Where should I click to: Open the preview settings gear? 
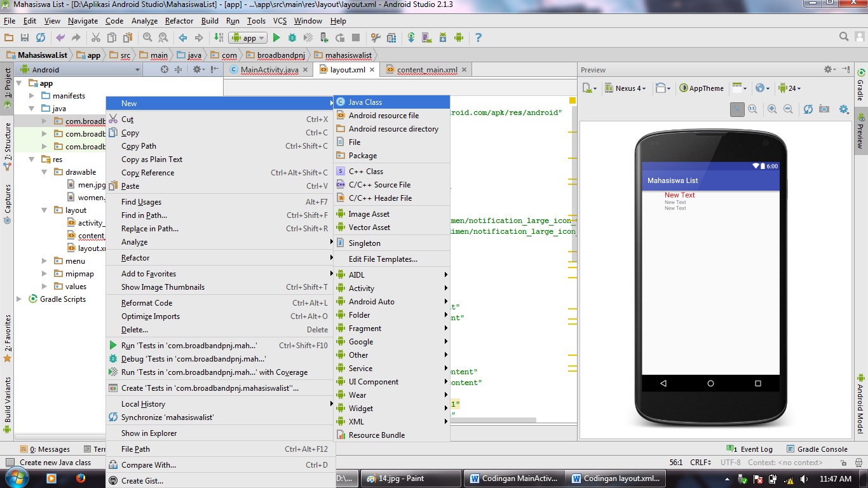pos(844,109)
